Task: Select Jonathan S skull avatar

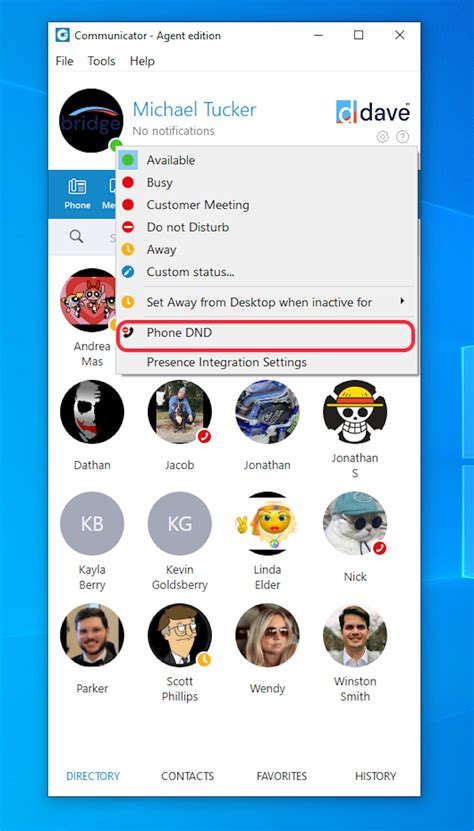Action: [x=355, y=412]
